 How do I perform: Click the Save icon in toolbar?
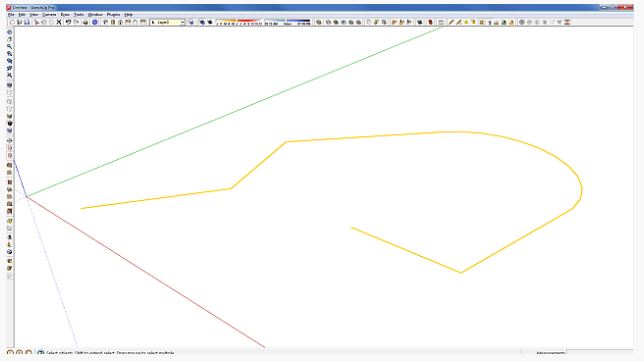pos(27,22)
